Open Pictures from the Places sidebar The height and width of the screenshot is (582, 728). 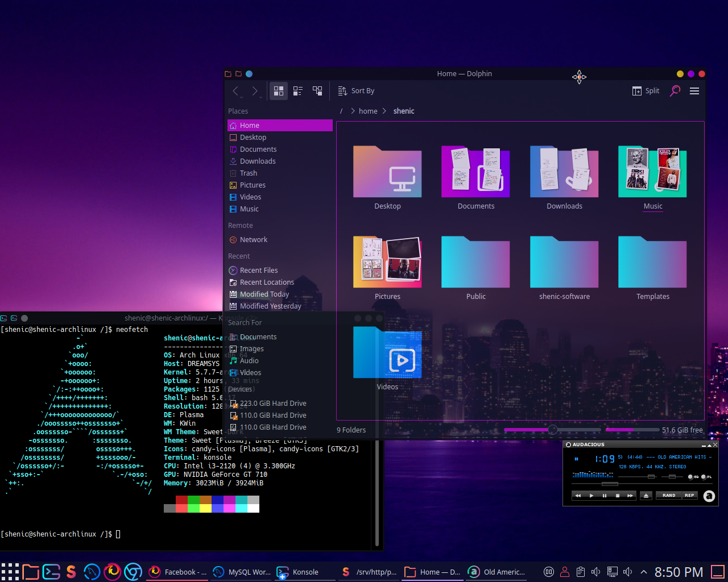tap(280, 185)
